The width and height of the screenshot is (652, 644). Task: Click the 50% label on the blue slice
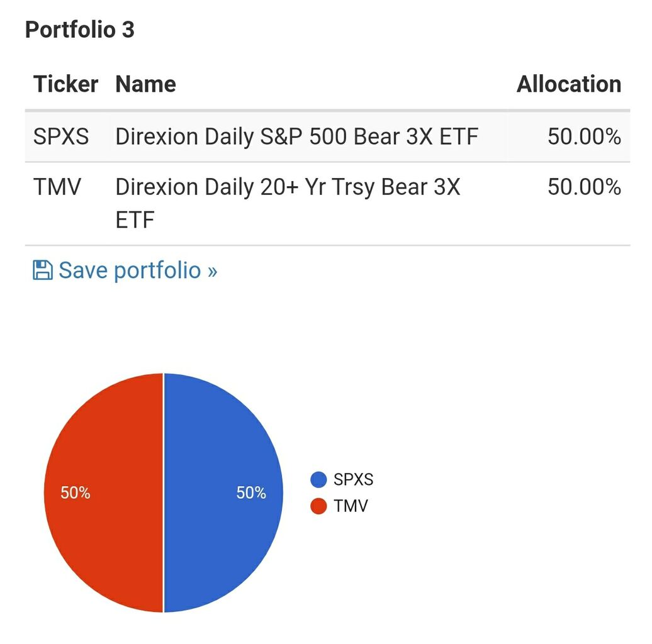point(251,493)
